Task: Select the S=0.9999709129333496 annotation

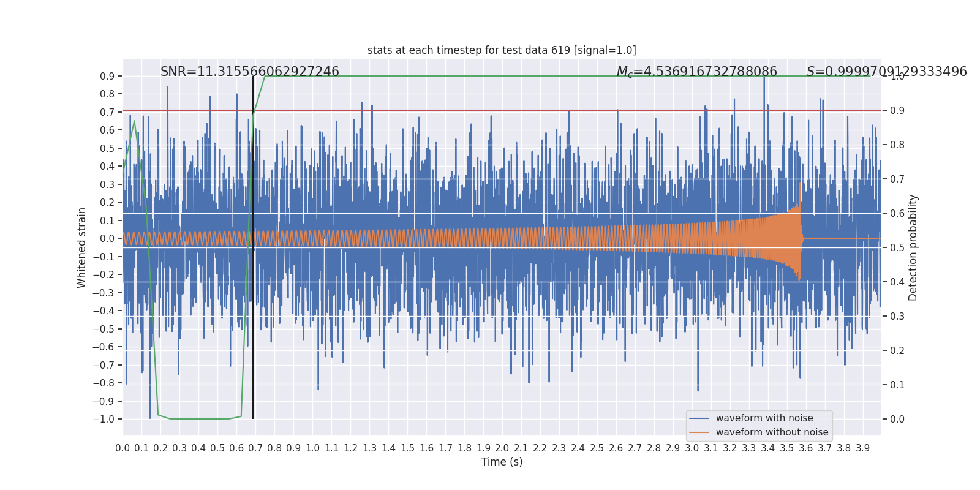Action: click(x=886, y=72)
